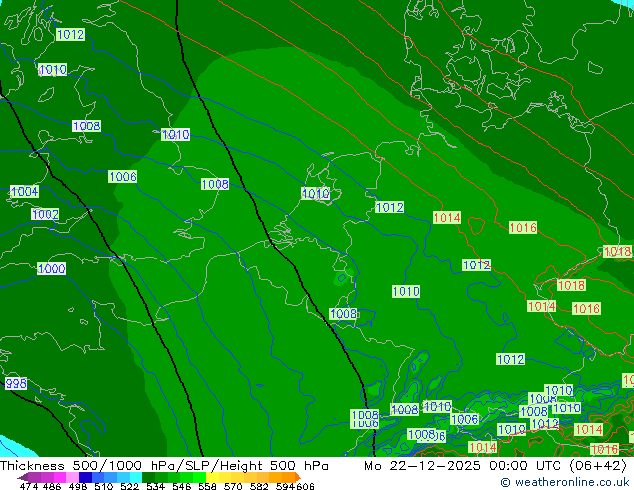Click the legend value 570
Screen dimensions: 634x490
(233, 486)
